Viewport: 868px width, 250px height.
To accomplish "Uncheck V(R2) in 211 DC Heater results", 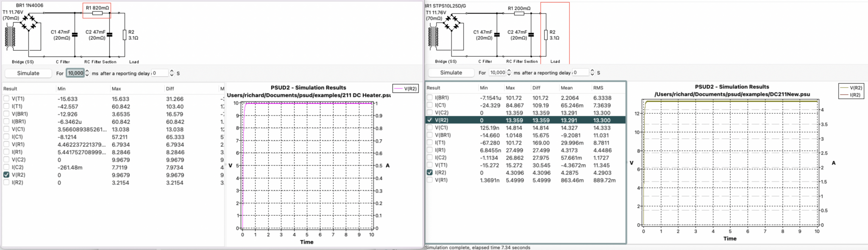I will pyautogui.click(x=6, y=175).
